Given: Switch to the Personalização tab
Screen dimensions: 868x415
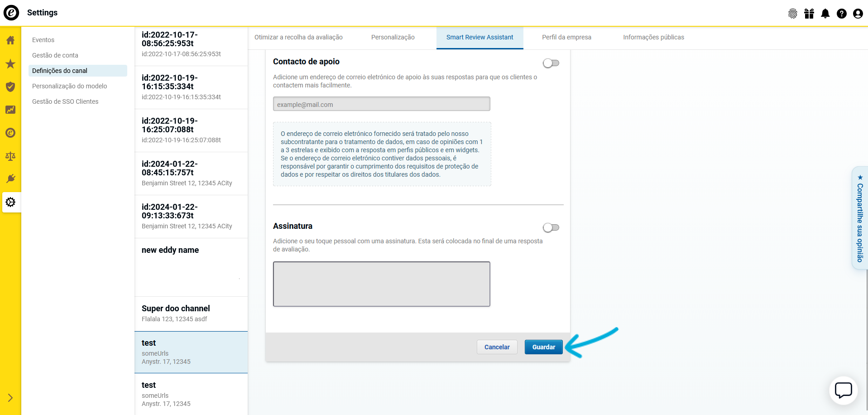Looking at the screenshot, I should click(x=393, y=38).
